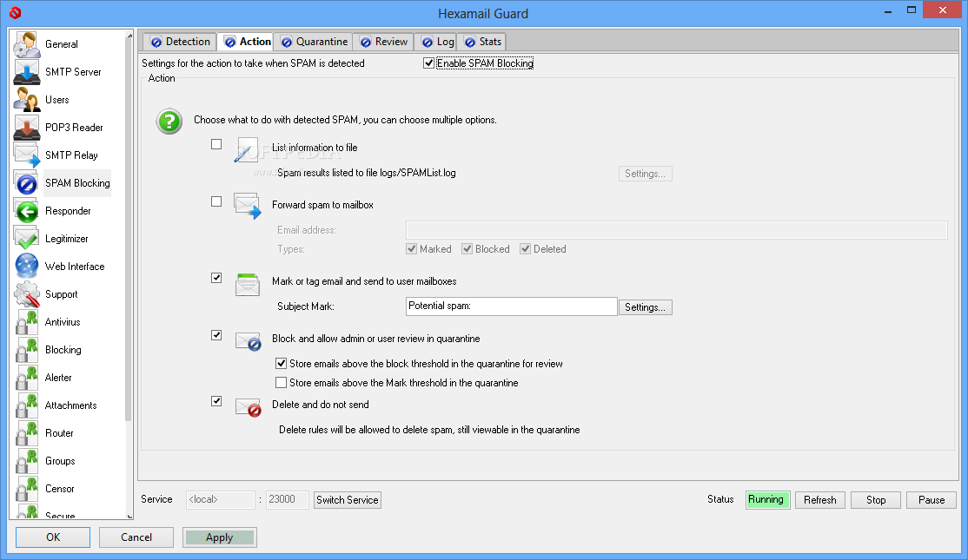Toggle Store emails above block threshold
968x560 pixels.
click(281, 363)
